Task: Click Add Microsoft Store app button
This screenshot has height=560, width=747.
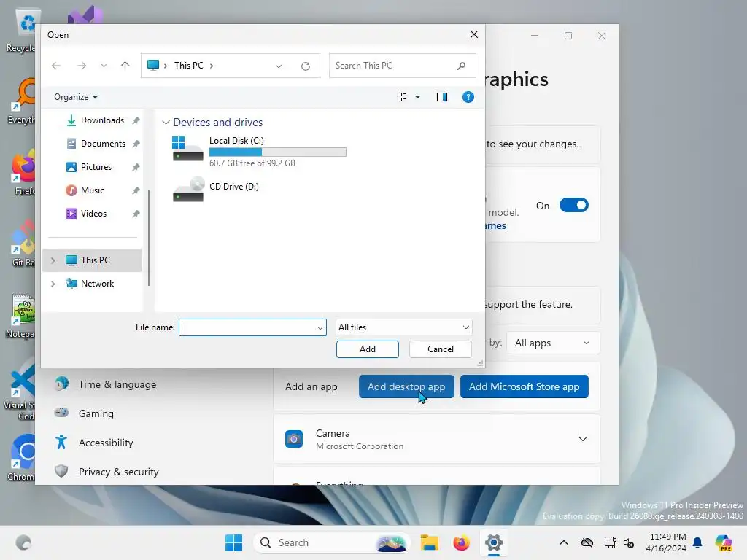Action: pos(524,386)
